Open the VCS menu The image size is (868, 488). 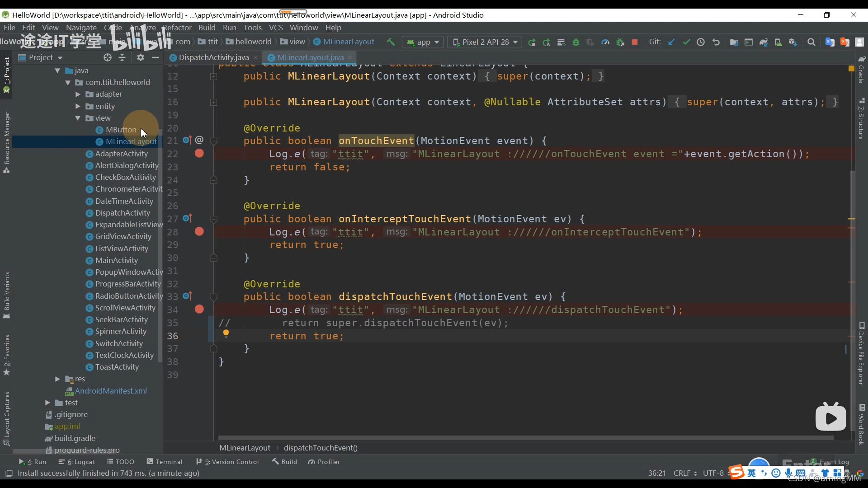pyautogui.click(x=276, y=28)
